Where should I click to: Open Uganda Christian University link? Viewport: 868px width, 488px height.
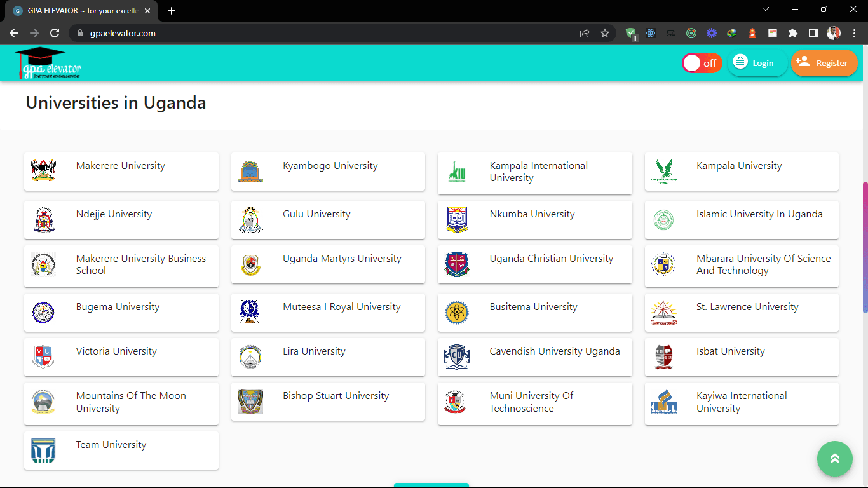552,259
